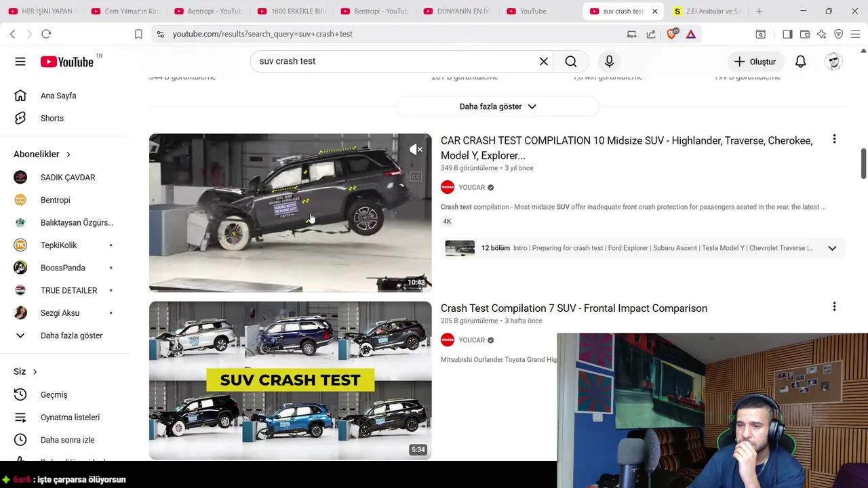Open Brave Rewards triangle icon
The height and width of the screenshot is (488, 868).
(690, 34)
